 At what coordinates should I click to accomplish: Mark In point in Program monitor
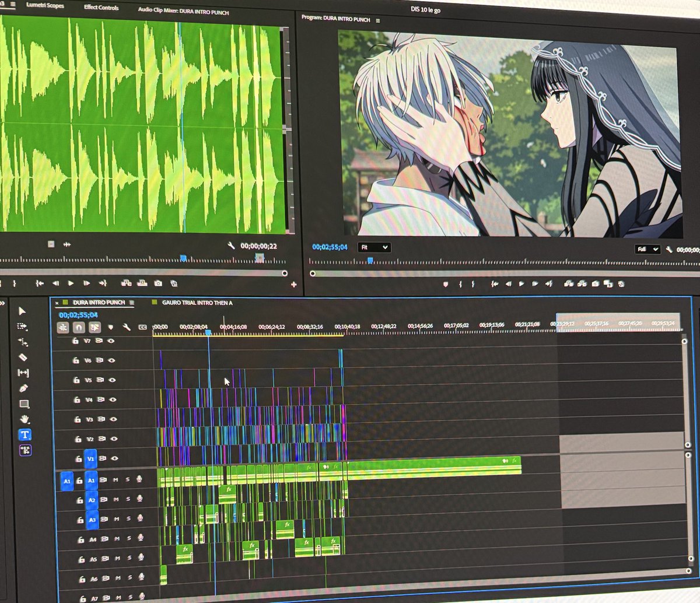point(460,284)
